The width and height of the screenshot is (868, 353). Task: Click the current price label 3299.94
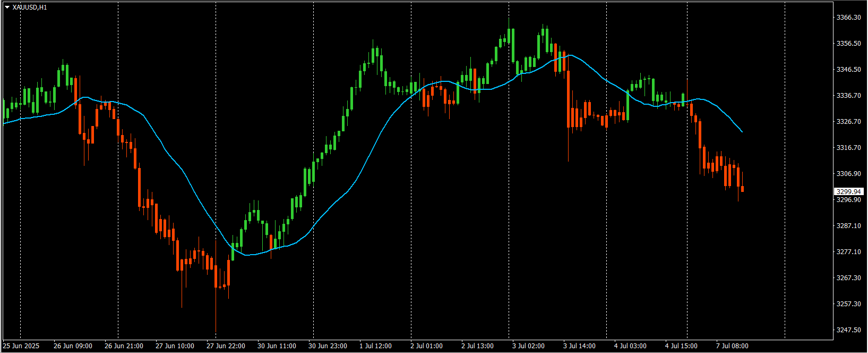click(848, 191)
